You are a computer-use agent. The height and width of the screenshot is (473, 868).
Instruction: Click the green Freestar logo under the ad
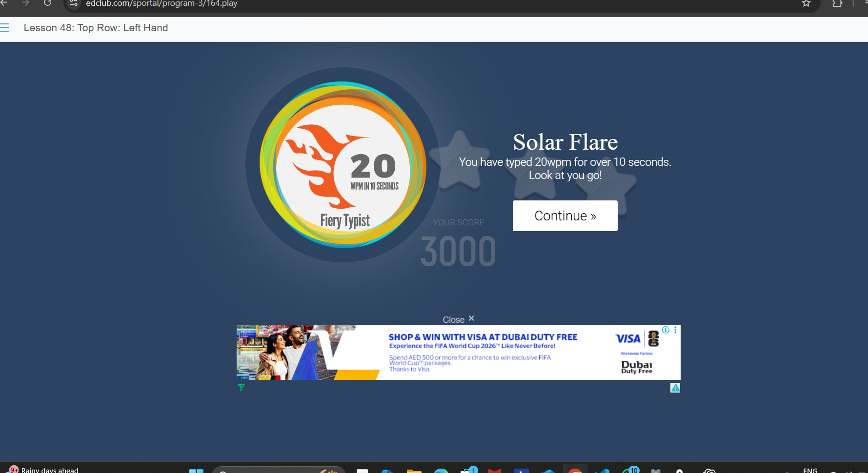tap(241, 388)
